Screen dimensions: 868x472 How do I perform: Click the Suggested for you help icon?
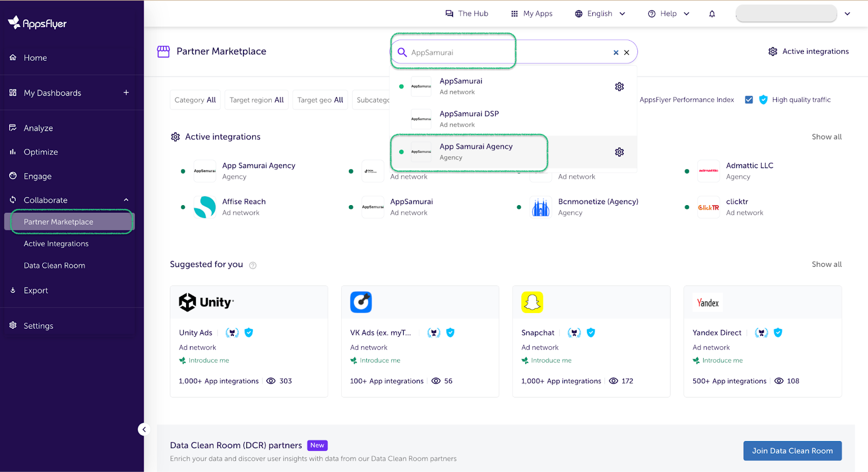253,265
